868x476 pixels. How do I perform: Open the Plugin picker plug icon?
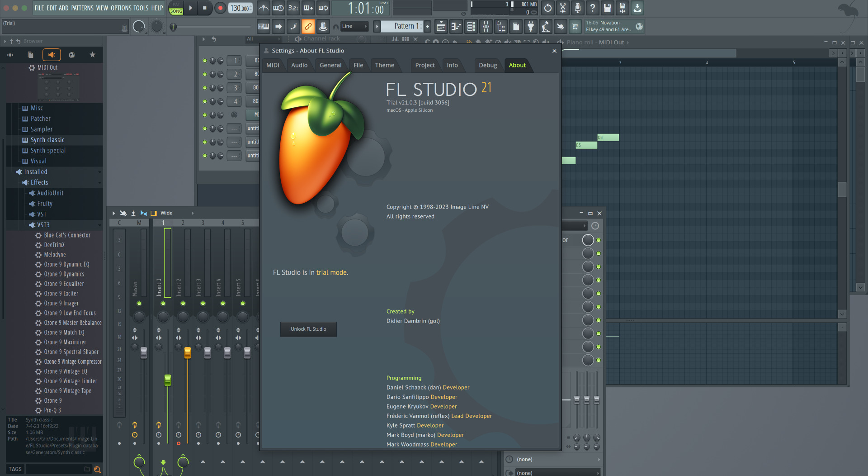tap(530, 27)
